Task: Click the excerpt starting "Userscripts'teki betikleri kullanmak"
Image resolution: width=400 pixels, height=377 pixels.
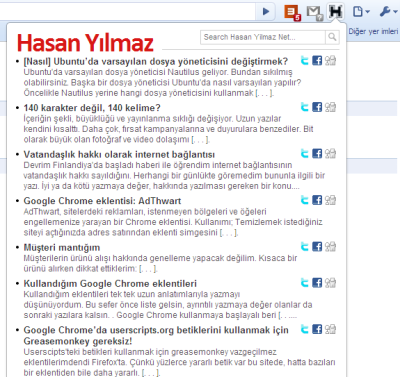Action: [179, 362]
